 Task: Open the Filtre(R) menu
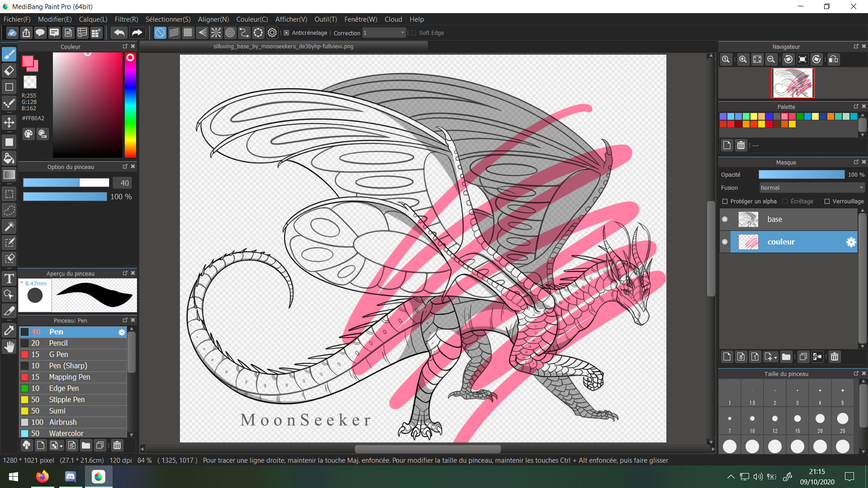[x=126, y=19]
